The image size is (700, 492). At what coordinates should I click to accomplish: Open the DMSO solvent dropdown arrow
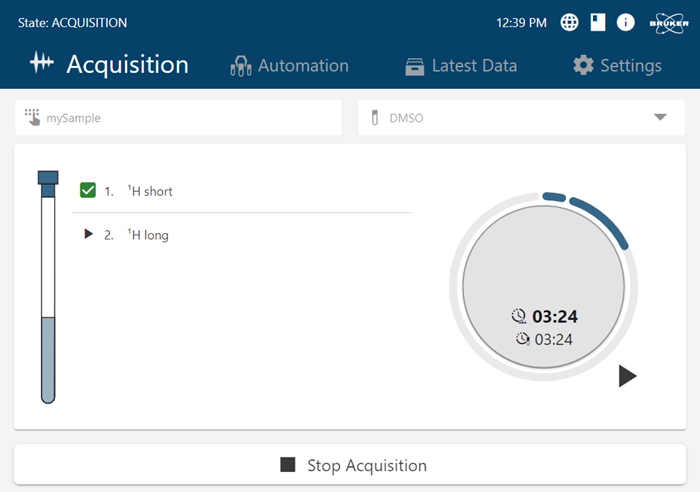(x=660, y=117)
